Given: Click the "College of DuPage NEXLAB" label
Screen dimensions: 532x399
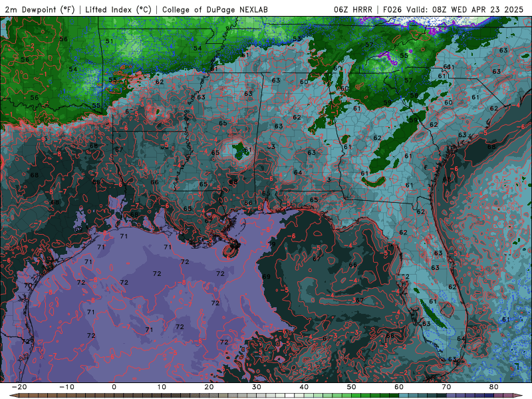Looking at the screenshot, I should click(215, 9).
